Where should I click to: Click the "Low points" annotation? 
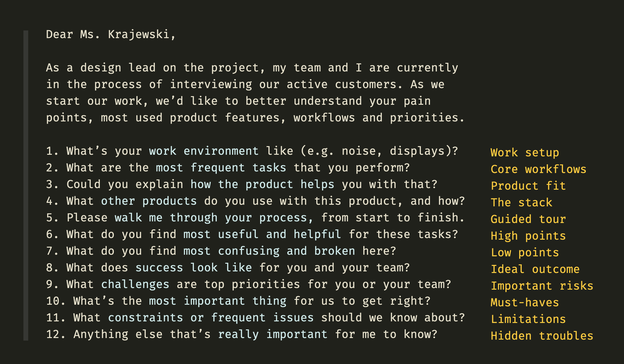[525, 253]
